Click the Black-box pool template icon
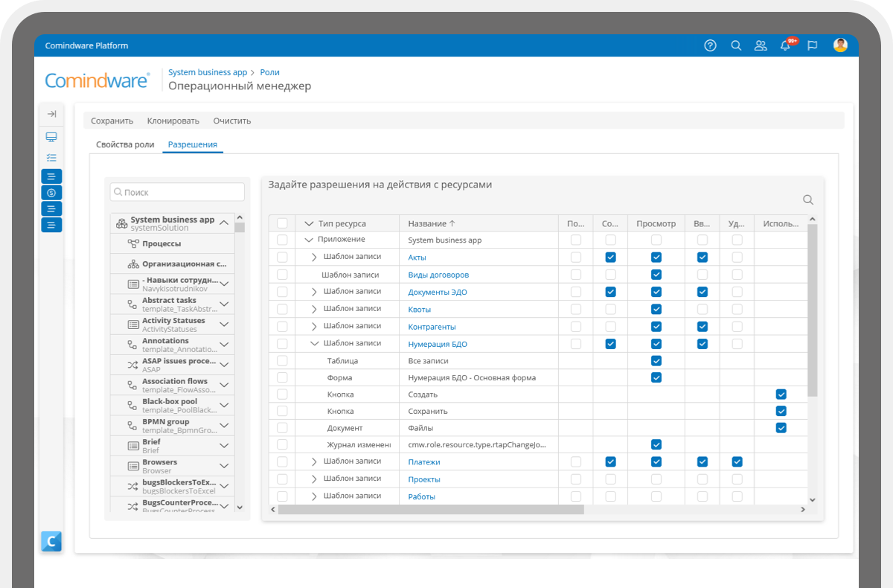This screenshot has width=893, height=588. tap(133, 406)
